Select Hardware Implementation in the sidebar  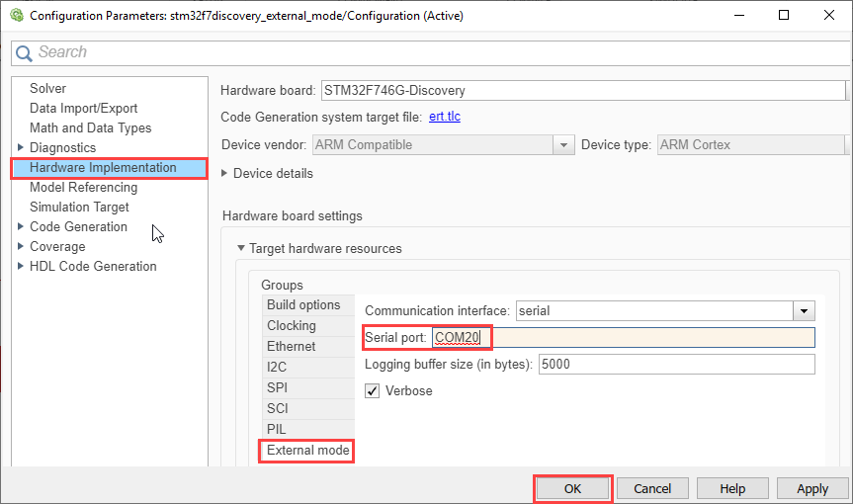103,168
